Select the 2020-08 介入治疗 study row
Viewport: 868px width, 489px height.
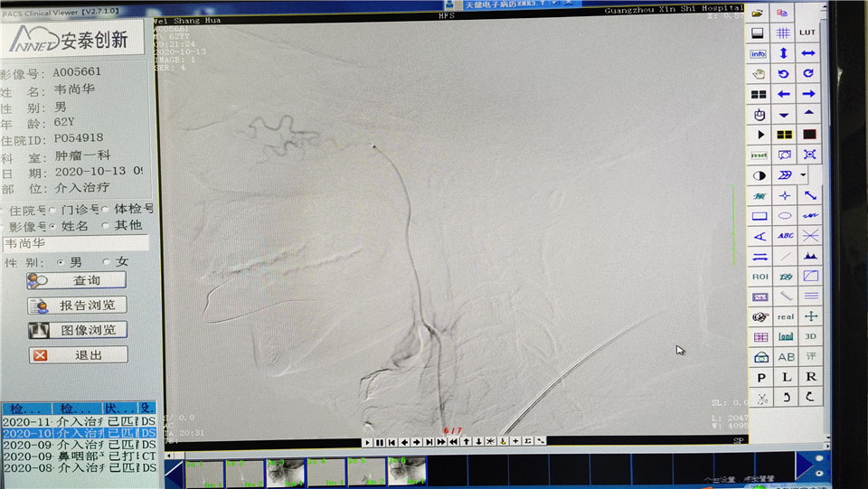[80, 467]
